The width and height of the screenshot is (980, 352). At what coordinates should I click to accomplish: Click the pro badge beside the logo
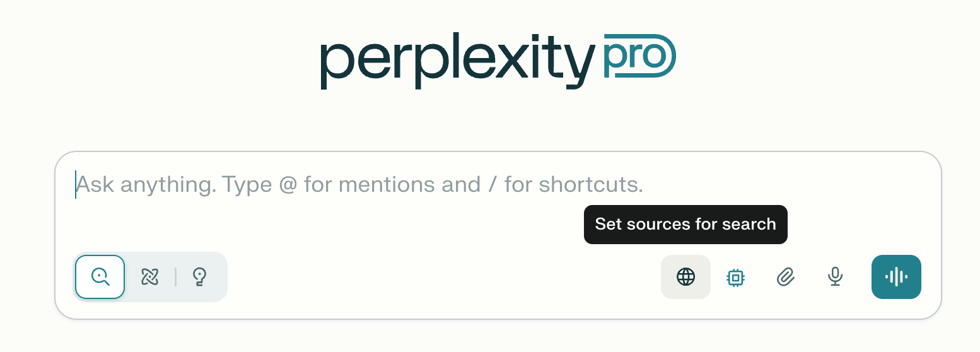[x=639, y=56]
